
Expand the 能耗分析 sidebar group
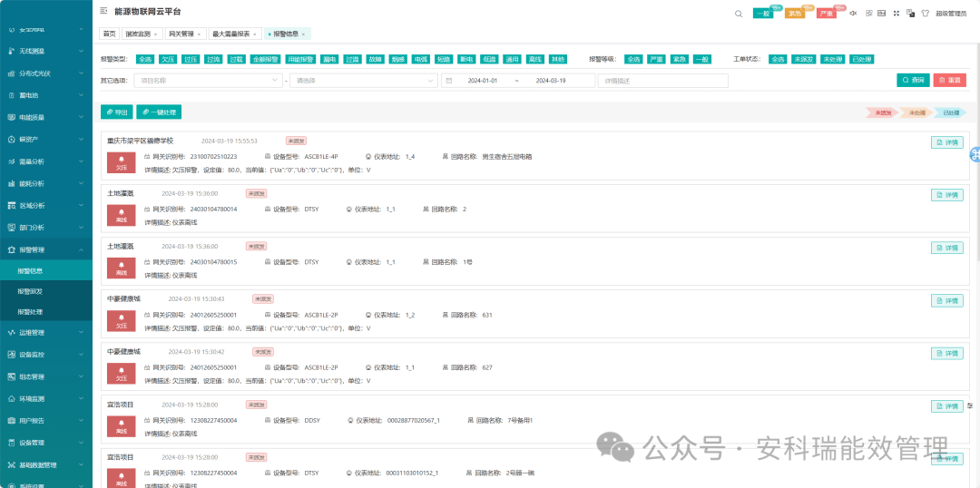(x=46, y=184)
